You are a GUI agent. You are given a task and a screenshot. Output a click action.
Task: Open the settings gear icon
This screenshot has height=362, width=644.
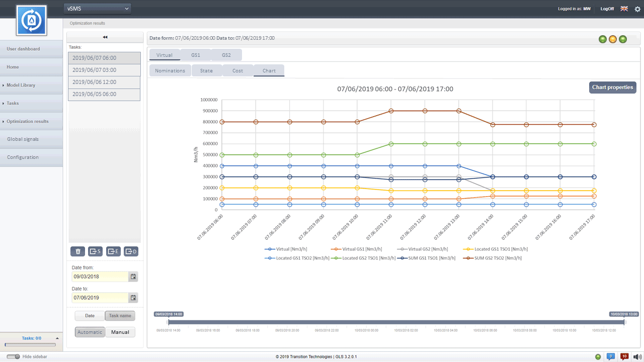tap(637, 9)
